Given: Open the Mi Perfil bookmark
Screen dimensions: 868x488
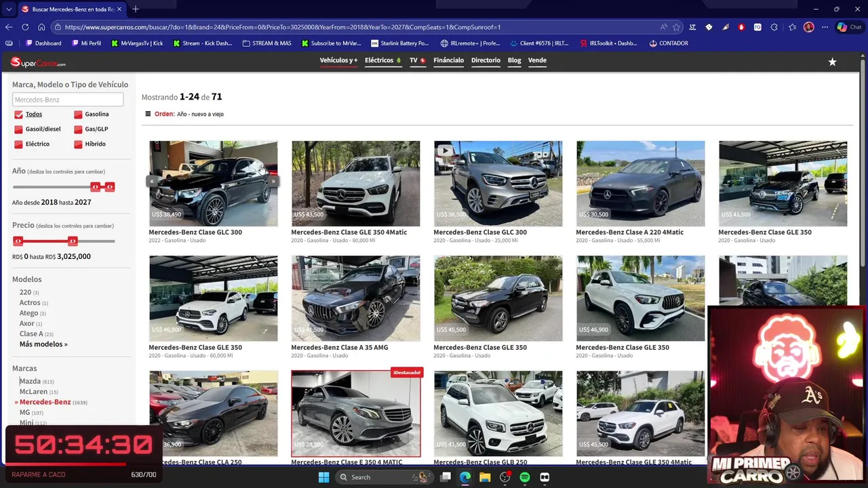Looking at the screenshot, I should click(85, 43).
